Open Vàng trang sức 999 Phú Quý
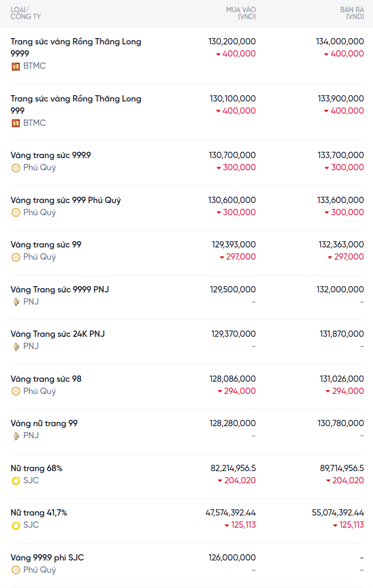This screenshot has width=373, height=588. [66, 200]
